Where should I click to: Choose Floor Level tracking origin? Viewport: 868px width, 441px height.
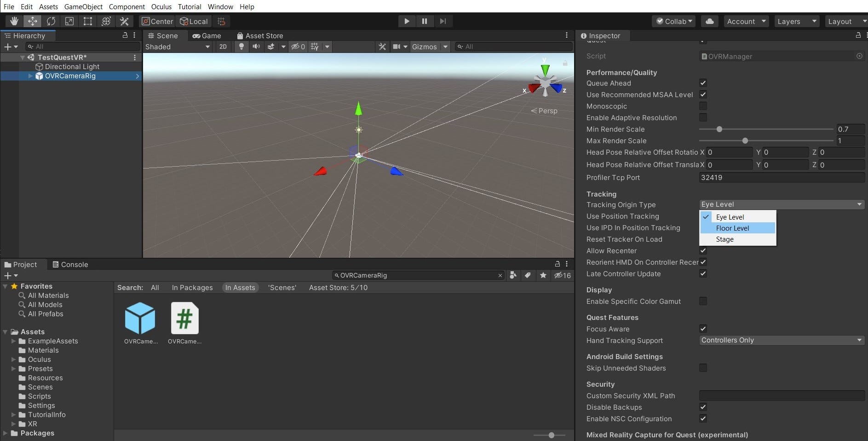(x=737, y=228)
